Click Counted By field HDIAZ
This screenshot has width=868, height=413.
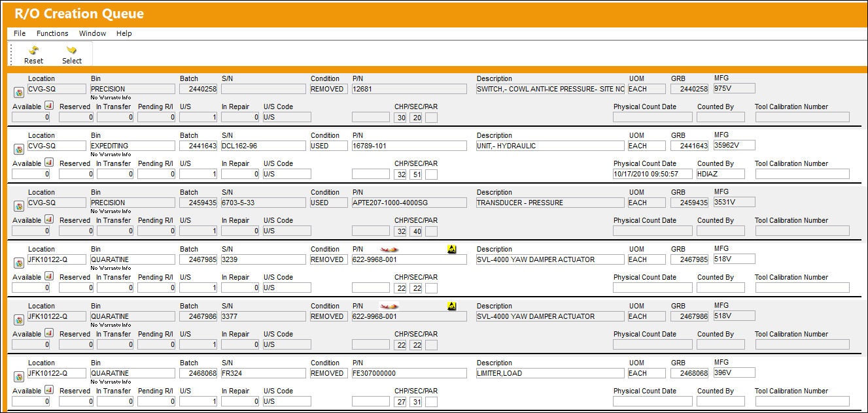(x=721, y=174)
